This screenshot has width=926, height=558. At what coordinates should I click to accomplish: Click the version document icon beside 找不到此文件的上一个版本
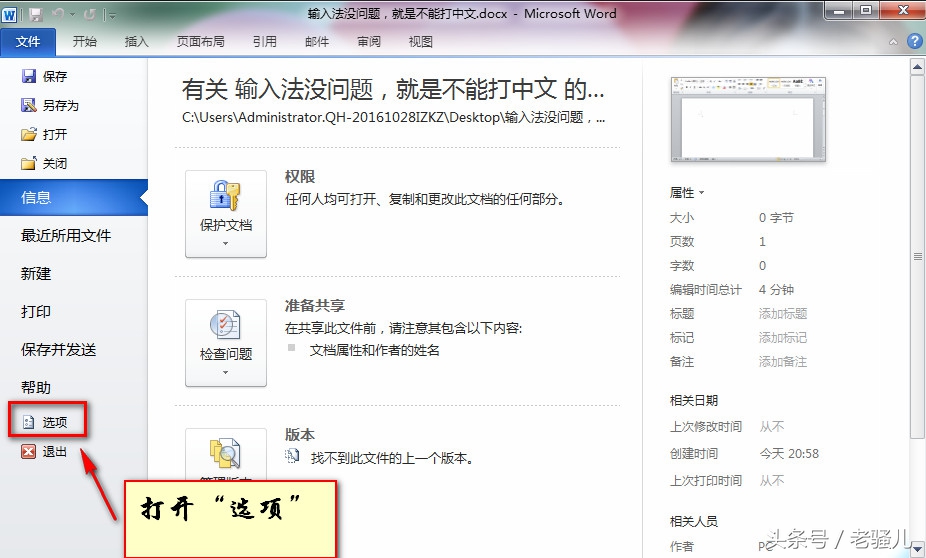click(292, 456)
